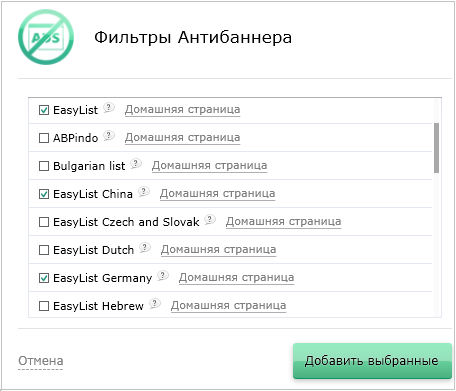Viewport: 456px width, 391px height.
Task: Click the question icon next to EasyList Germany
Action: [x=163, y=276]
